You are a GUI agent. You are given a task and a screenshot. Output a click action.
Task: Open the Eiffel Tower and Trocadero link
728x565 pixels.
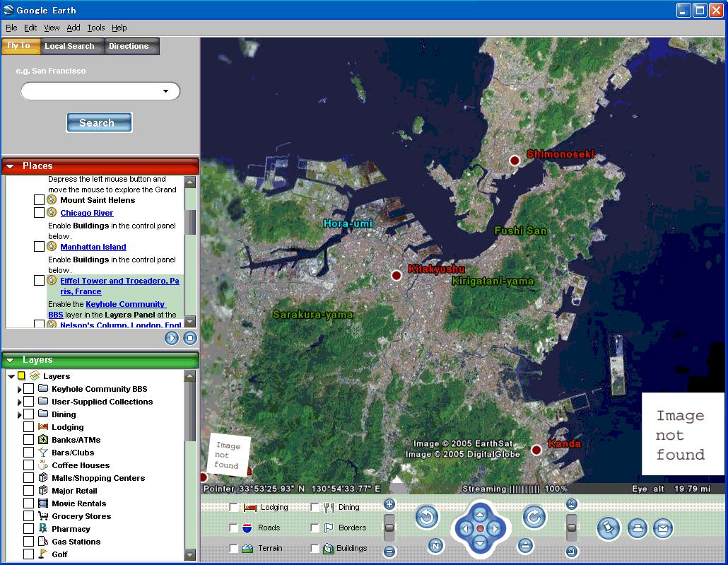[119, 286]
